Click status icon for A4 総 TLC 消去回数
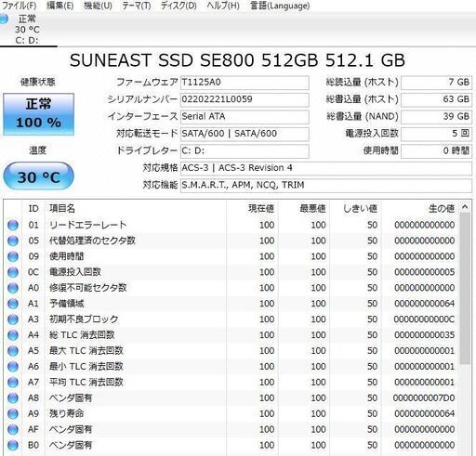Viewport: 476px width, 456px height. click(x=13, y=335)
